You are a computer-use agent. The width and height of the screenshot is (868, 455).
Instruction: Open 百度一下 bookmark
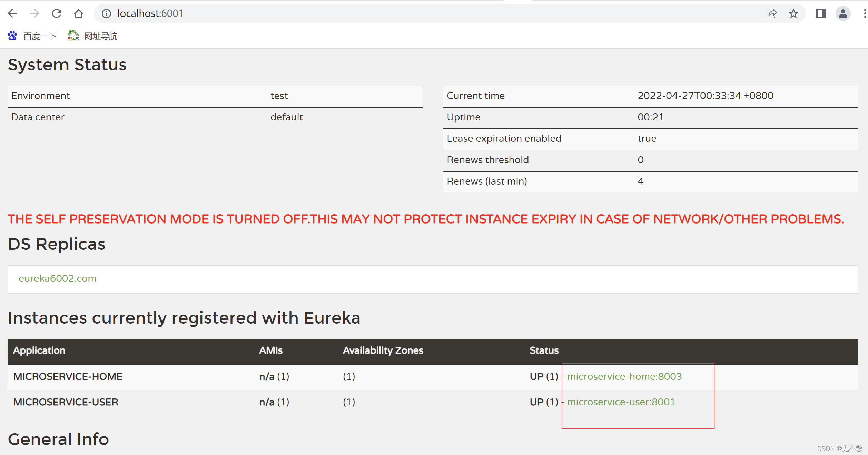coord(32,36)
